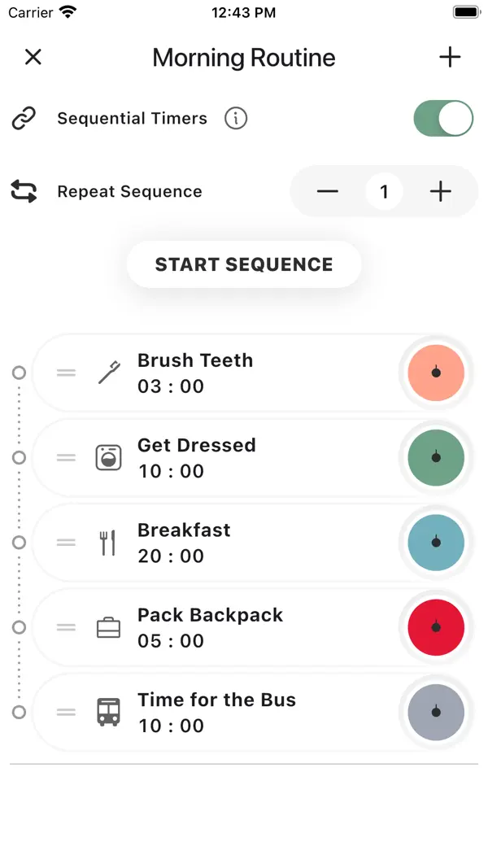Toggle off Sequential Timers
The height and width of the screenshot is (868, 488).
tap(443, 118)
